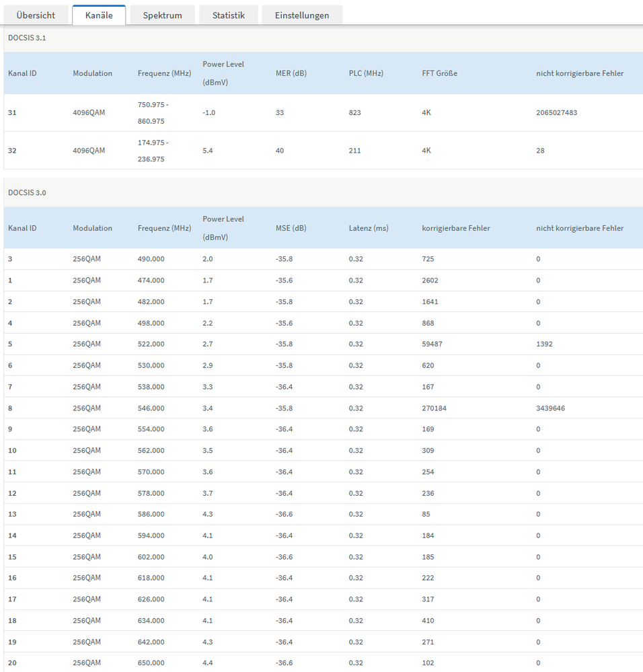Open the Statistik tab
Image resolution: width=643 pixels, height=672 pixels.
229,15
